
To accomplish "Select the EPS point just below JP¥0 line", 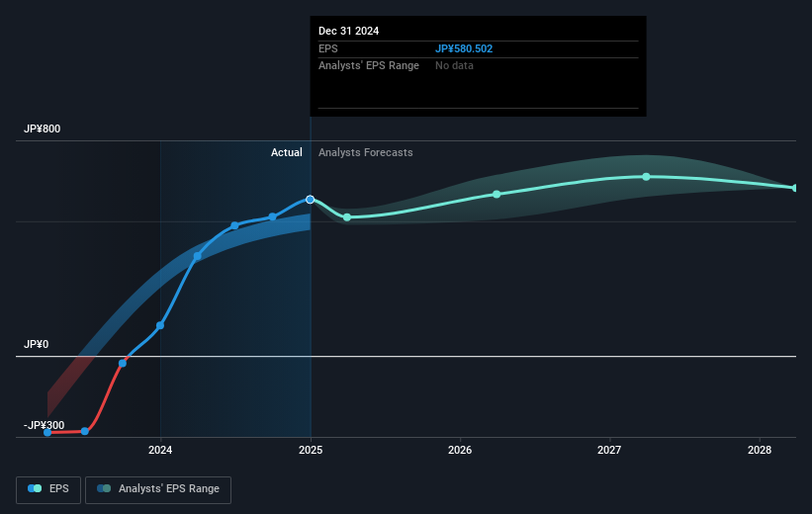I will click(x=123, y=364).
